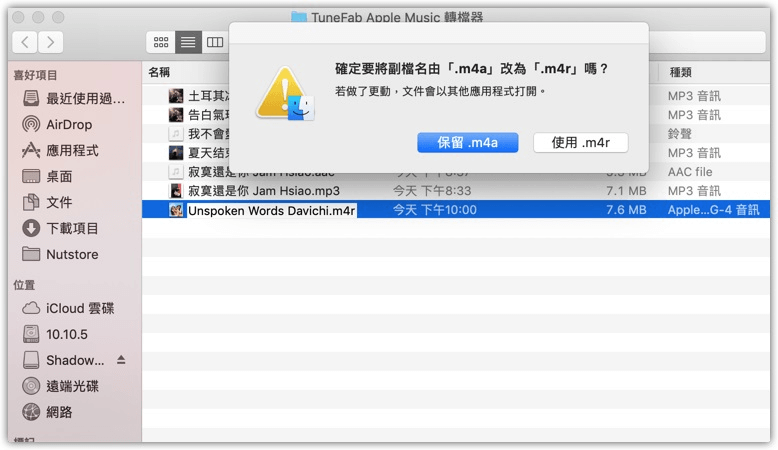The image size is (778, 450).
Task: Click the 今天 下午8:33 date cell
Action: click(x=432, y=191)
